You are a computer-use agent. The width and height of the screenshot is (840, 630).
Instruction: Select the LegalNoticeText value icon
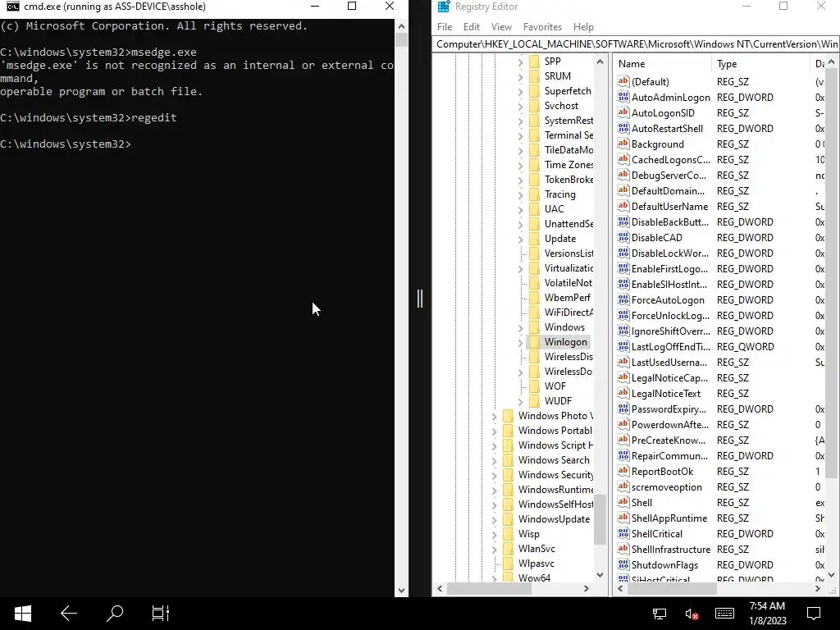tap(623, 393)
